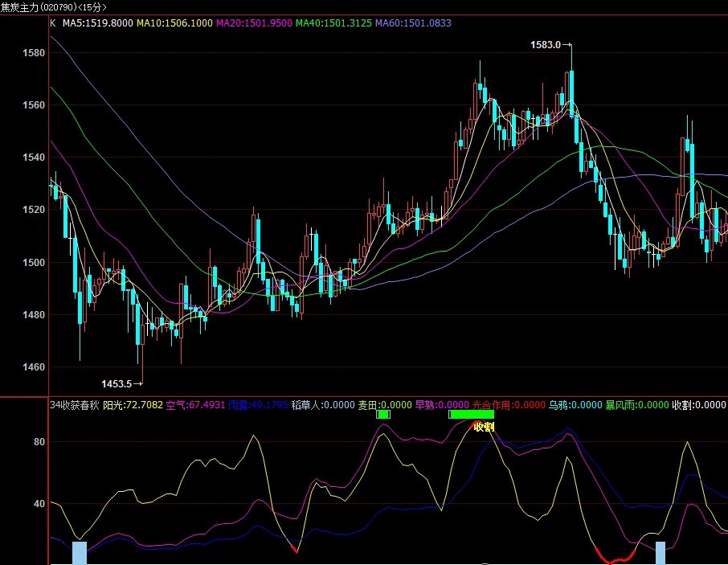Click the 光合作用:0.0000 indicator value
The width and height of the screenshot is (728, 565).
click(x=509, y=405)
